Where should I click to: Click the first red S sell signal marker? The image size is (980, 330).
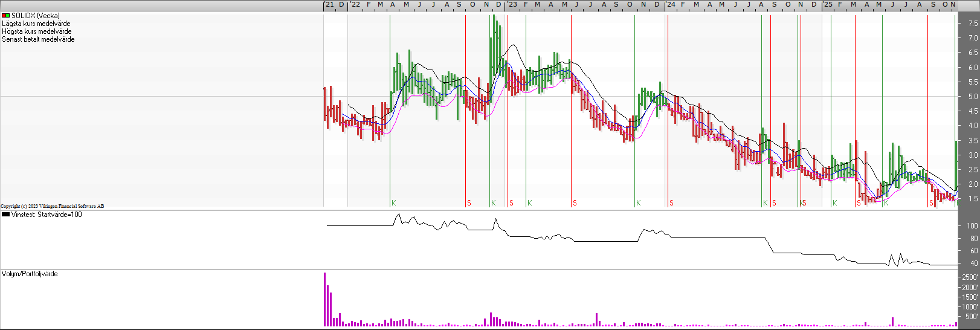click(x=469, y=203)
